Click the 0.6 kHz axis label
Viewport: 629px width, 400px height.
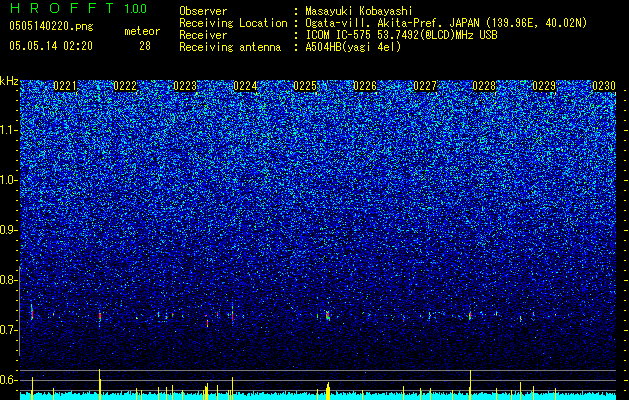click(x=8, y=380)
